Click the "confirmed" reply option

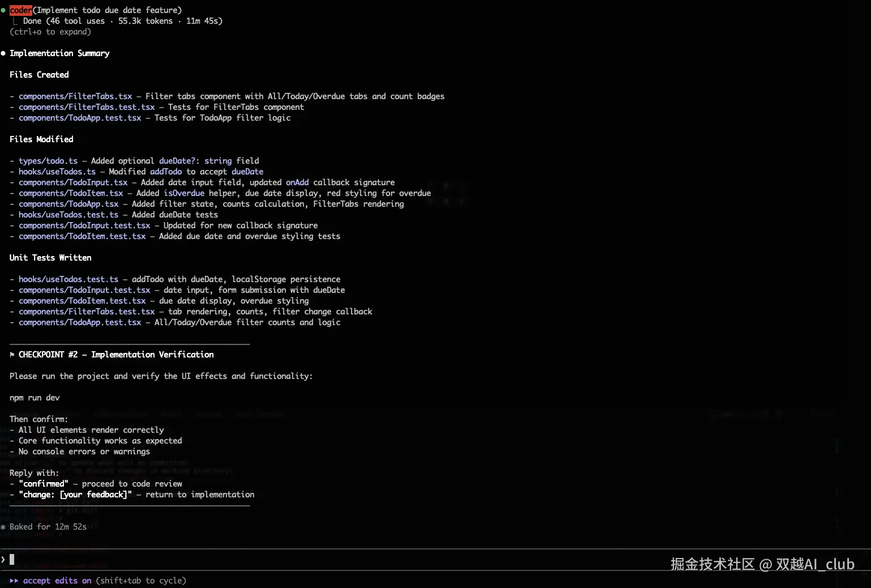click(44, 484)
